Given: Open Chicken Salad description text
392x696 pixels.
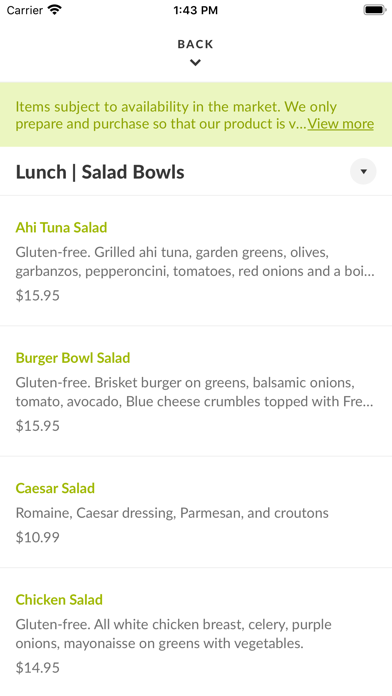Looking at the screenshot, I should [x=174, y=634].
